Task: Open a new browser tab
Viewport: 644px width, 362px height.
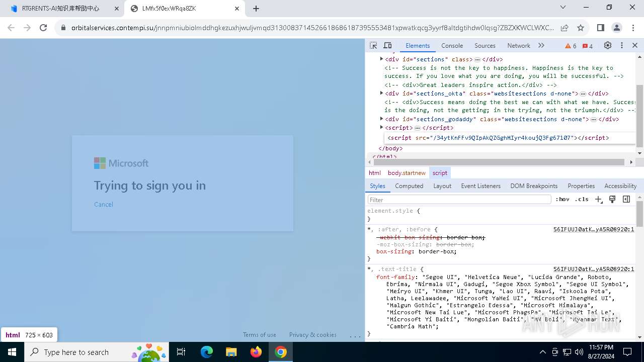Action: click(256, 9)
